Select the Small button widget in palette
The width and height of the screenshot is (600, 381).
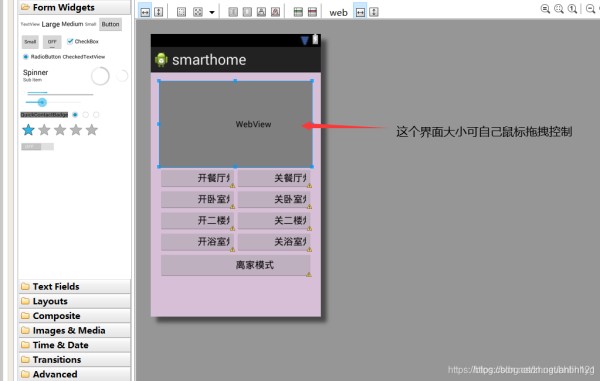click(x=30, y=42)
